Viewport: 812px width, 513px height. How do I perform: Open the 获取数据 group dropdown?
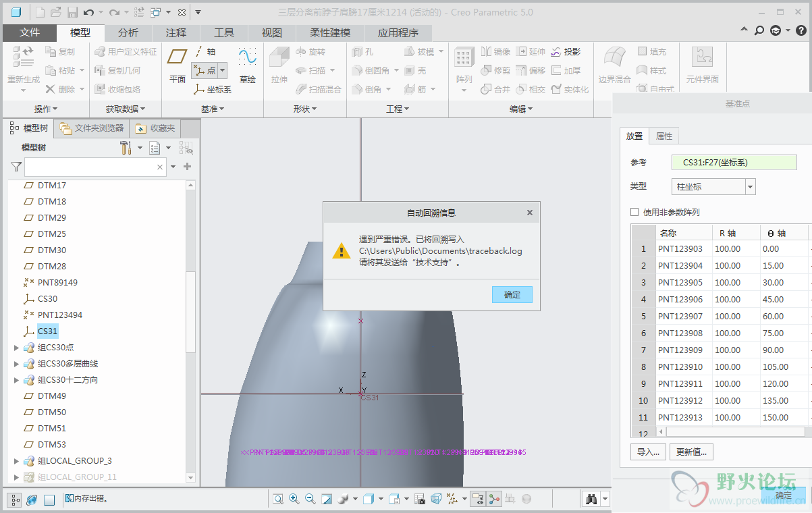pyautogui.click(x=126, y=109)
